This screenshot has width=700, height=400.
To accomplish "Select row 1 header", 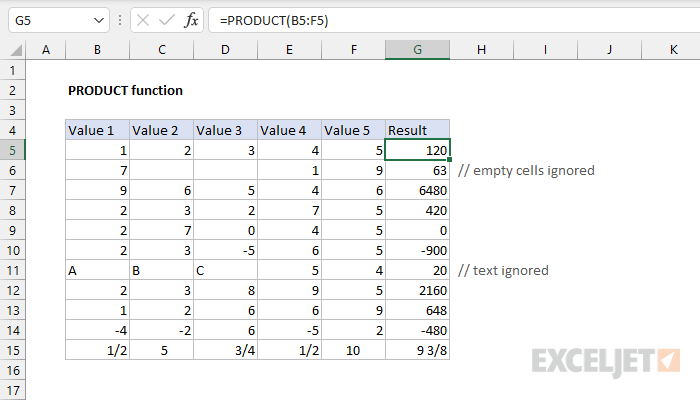I will 12,70.
